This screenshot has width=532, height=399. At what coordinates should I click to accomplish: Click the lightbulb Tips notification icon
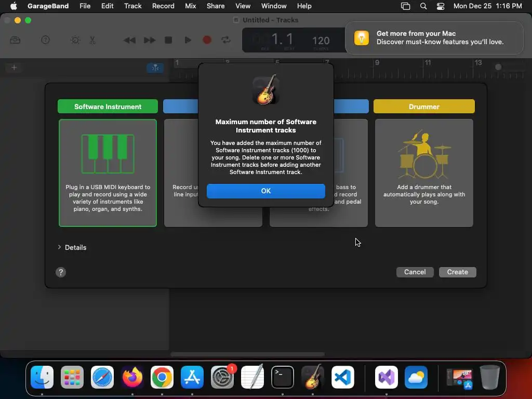pyautogui.click(x=362, y=37)
